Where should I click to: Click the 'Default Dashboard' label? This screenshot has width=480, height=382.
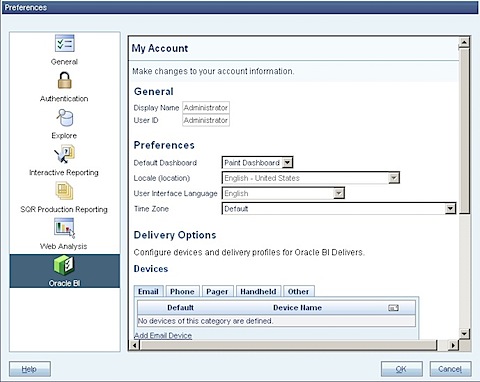tap(165, 163)
